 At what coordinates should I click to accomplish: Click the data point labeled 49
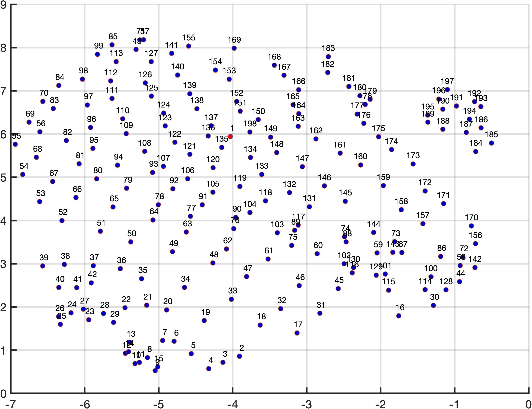172,252
